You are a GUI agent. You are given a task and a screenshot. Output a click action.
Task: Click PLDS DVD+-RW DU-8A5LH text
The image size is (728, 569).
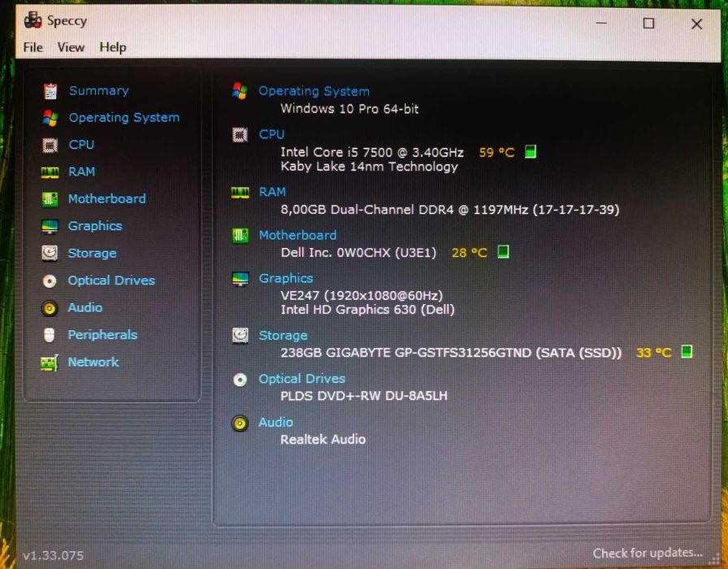coord(364,396)
